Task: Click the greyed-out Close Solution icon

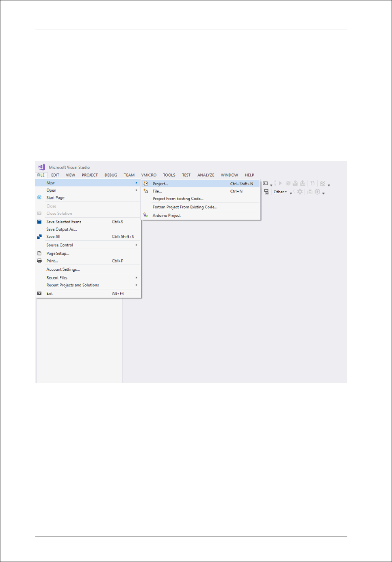Action: [x=39, y=213]
